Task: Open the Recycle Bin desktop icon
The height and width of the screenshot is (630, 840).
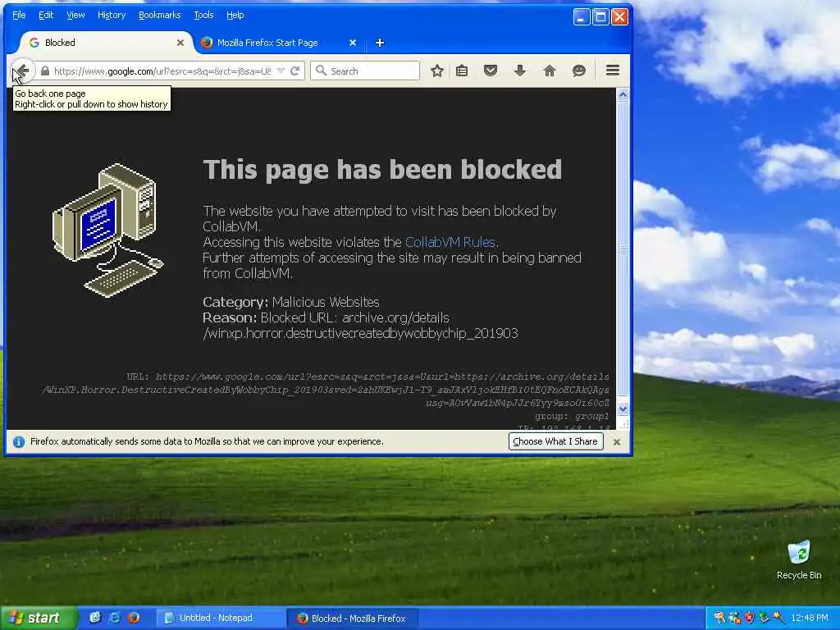Action: tap(799, 559)
